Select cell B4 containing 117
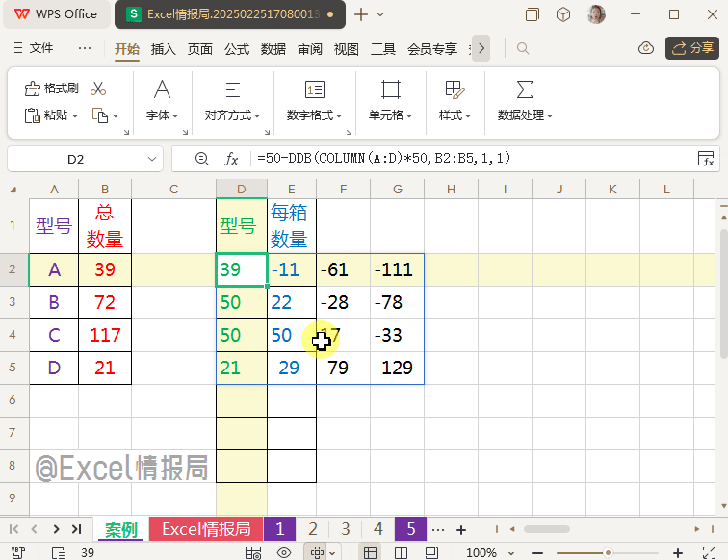This screenshot has height=560, width=728. click(104, 336)
